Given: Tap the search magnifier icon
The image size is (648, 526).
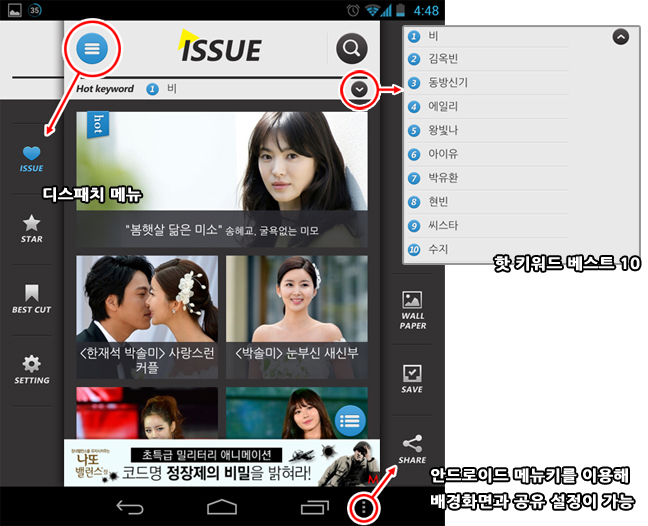Looking at the screenshot, I should click(350, 48).
